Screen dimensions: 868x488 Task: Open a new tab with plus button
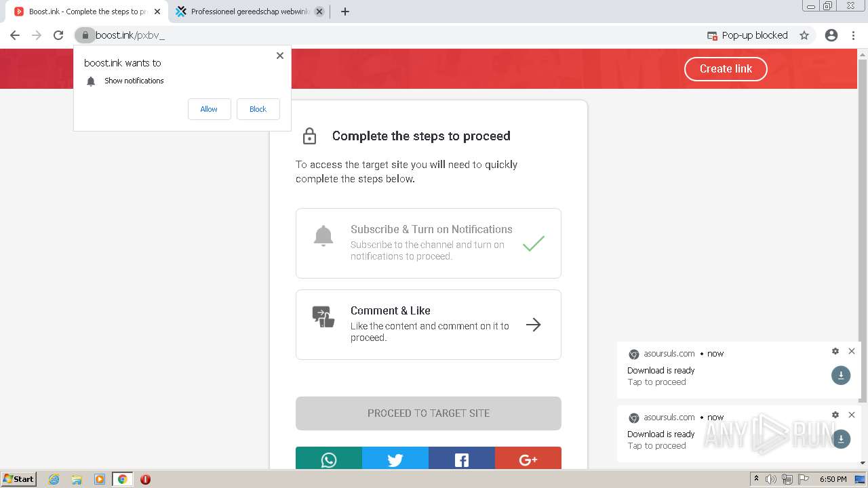point(344,12)
